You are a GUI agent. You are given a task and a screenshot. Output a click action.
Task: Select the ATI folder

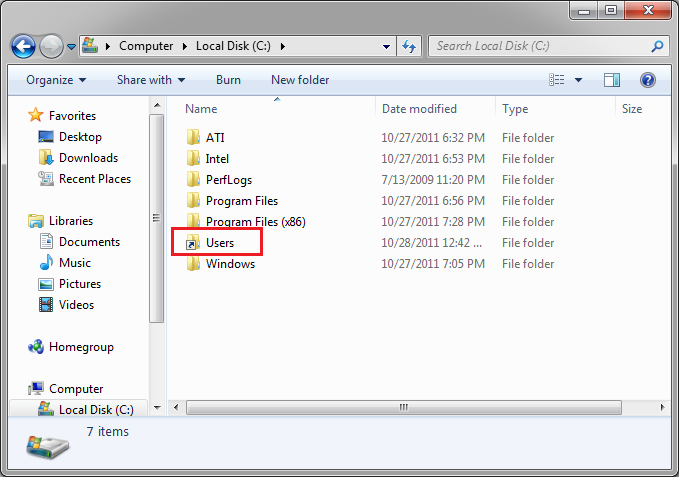click(215, 138)
